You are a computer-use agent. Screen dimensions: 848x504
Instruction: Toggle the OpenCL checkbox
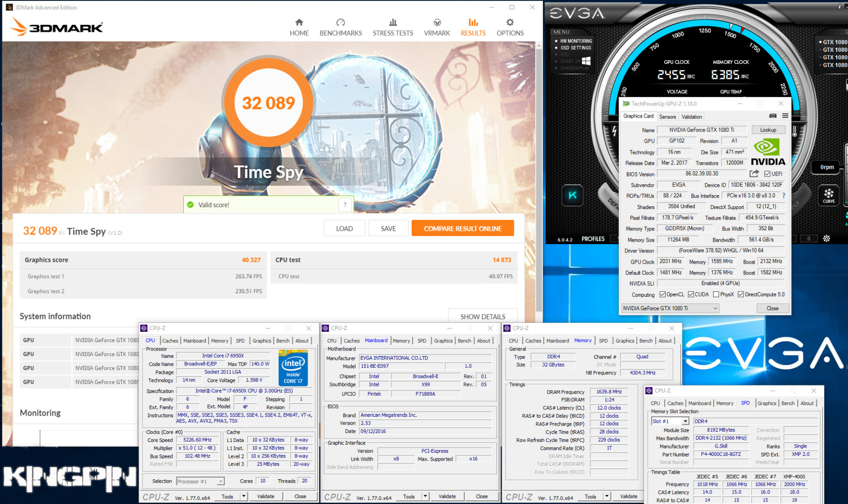pyautogui.click(x=662, y=294)
